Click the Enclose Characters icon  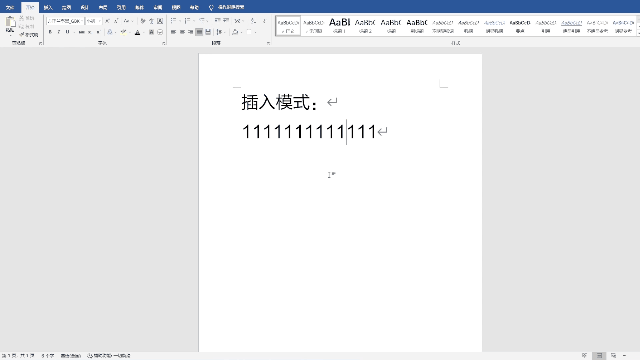(160, 32)
